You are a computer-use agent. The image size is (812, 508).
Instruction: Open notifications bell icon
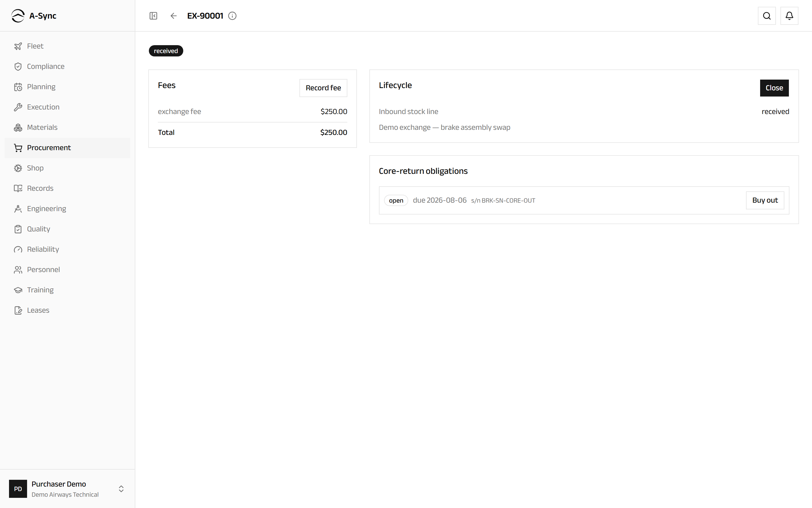click(789, 16)
